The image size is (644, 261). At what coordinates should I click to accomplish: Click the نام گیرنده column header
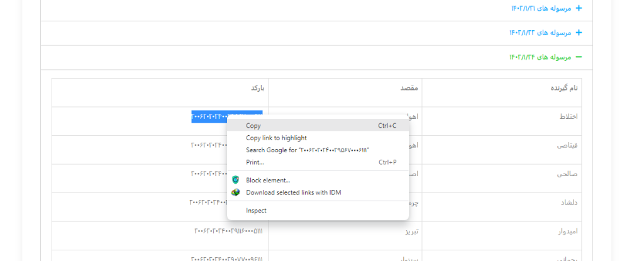(563, 88)
